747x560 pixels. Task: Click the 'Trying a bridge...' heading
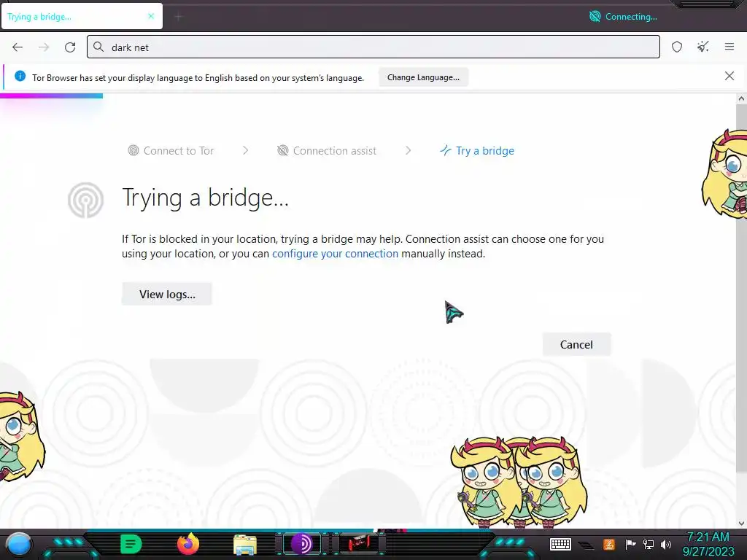tap(205, 198)
